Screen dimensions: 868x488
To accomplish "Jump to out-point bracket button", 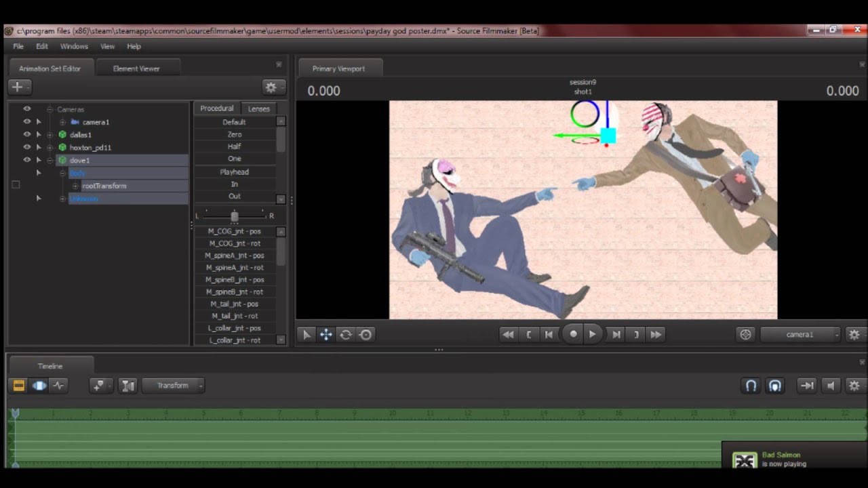I will [x=636, y=334].
